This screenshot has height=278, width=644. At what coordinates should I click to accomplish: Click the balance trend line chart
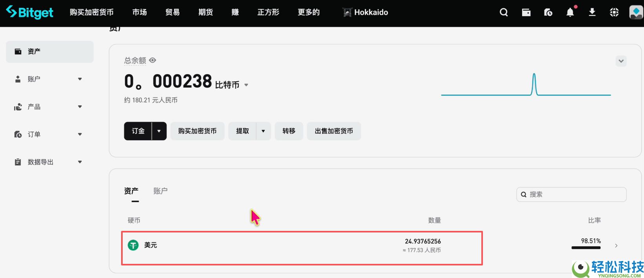pyautogui.click(x=526, y=84)
